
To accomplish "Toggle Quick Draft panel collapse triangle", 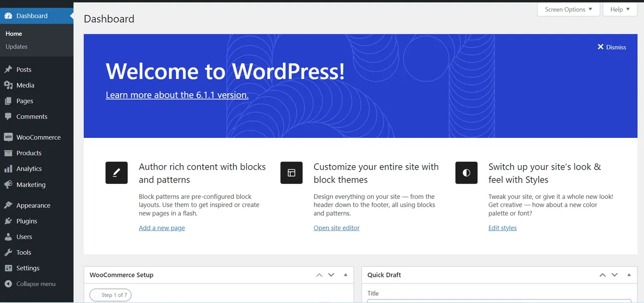I will click(629, 275).
